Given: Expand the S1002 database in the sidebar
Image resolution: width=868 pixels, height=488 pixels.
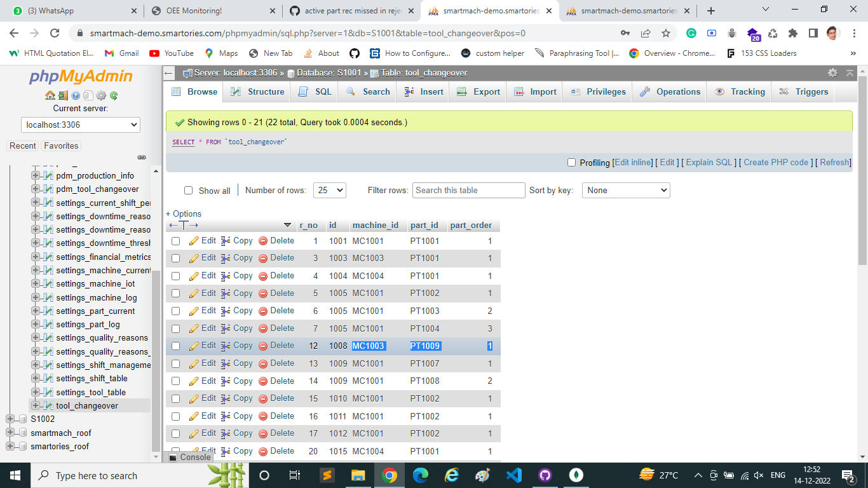Looking at the screenshot, I should (x=9, y=419).
